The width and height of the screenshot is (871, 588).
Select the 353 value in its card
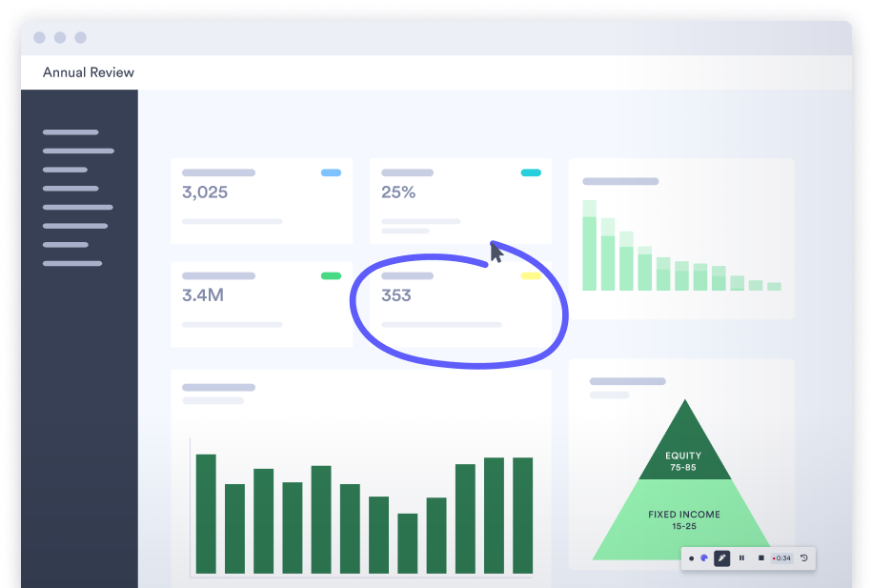point(396,295)
